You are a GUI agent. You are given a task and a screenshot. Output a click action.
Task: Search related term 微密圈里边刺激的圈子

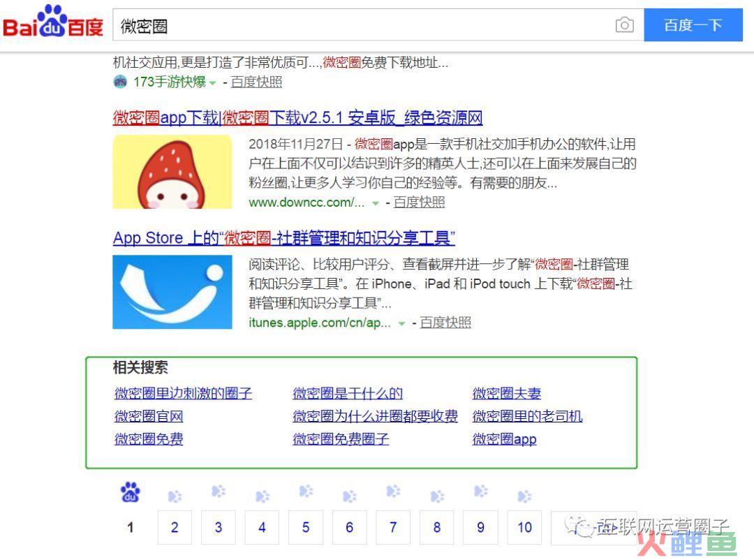[183, 394]
